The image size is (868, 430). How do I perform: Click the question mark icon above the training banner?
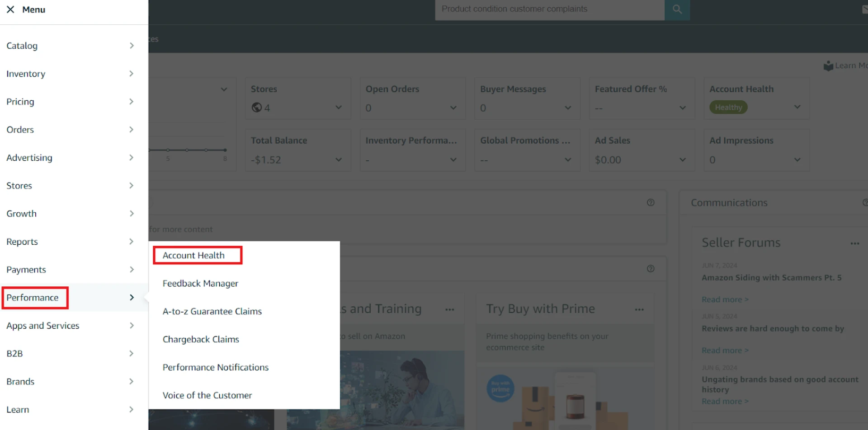click(651, 268)
